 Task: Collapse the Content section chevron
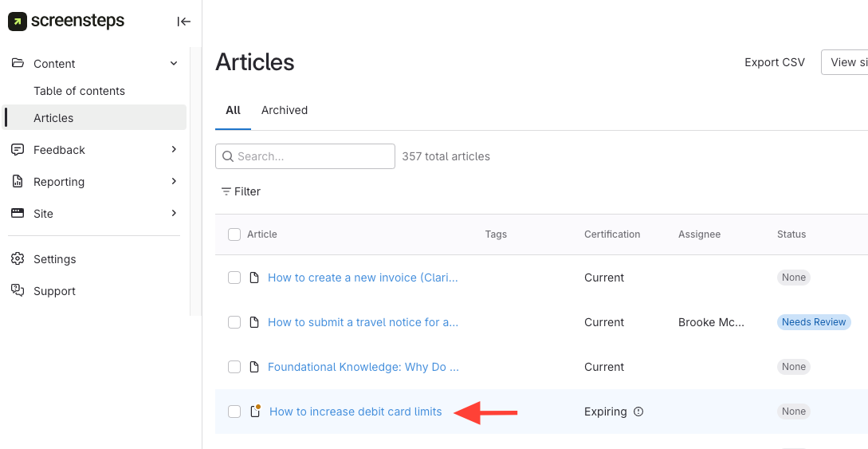(x=174, y=64)
